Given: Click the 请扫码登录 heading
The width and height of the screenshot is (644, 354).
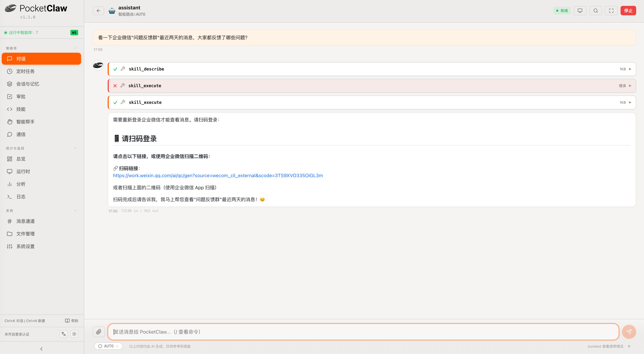Looking at the screenshot, I should pyautogui.click(x=135, y=139).
